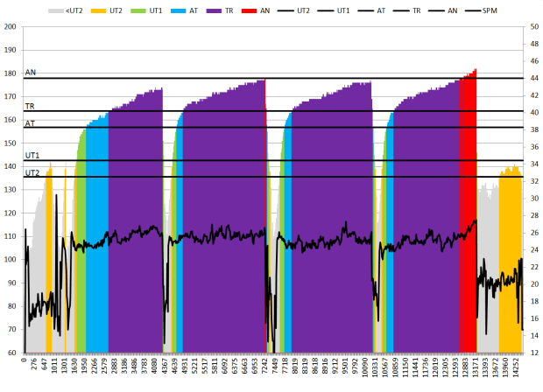Select the TR threshold line label
The width and height of the screenshot is (543, 392).
[30, 106]
